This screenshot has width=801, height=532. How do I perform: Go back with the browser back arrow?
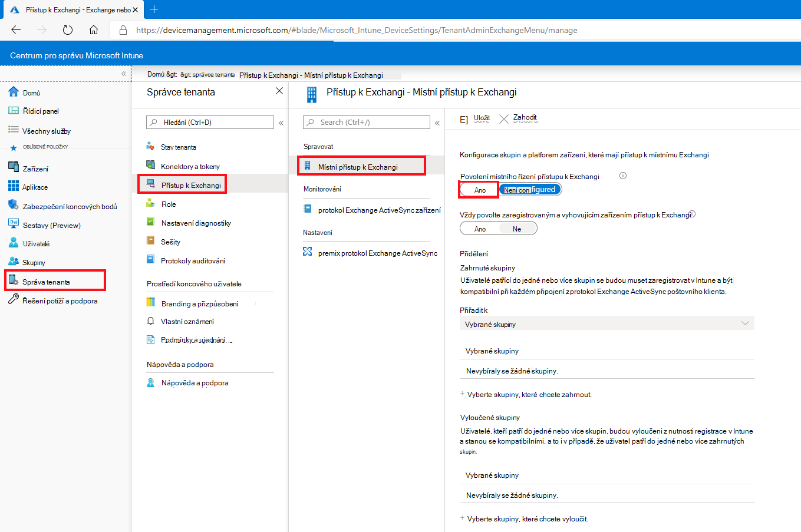click(16, 30)
